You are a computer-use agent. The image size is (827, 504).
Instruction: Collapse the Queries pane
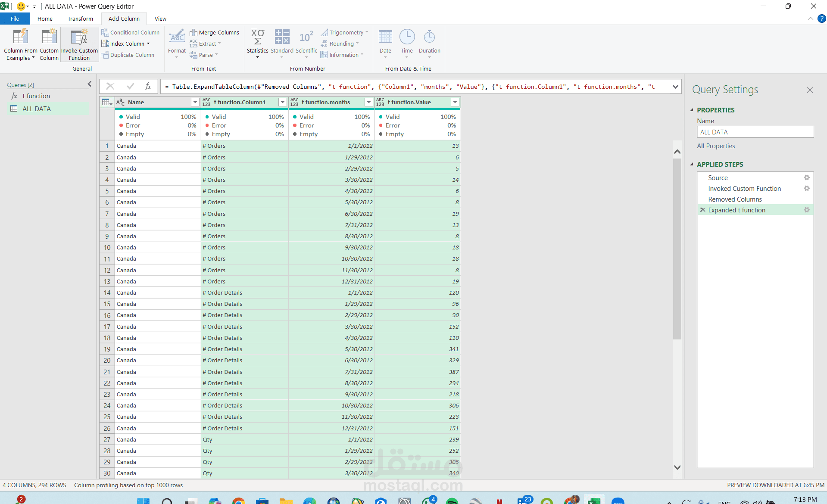click(90, 84)
